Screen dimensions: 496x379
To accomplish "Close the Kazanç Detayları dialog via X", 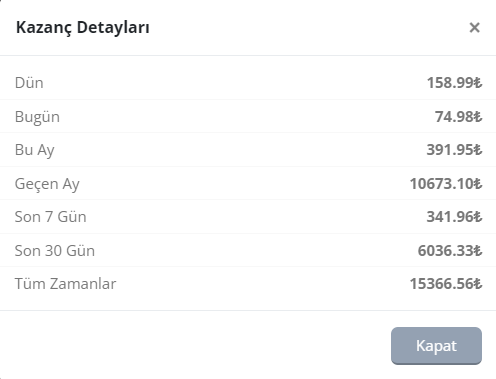I will point(474,28).
